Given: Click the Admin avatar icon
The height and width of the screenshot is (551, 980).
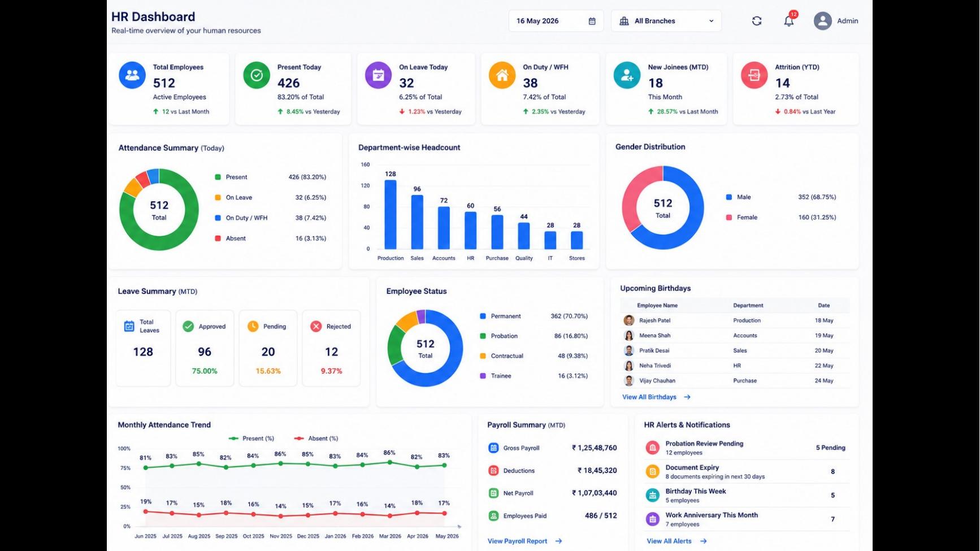Looking at the screenshot, I should [822, 21].
